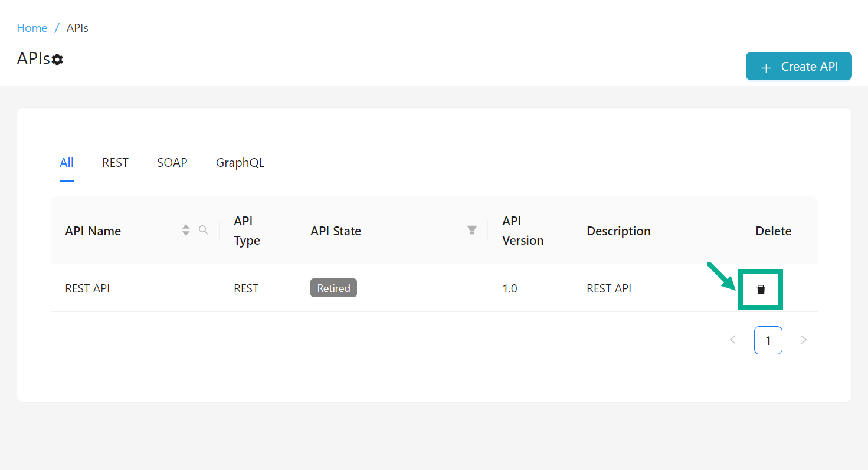
Task: Click the API Name column header
Action: pyautogui.click(x=93, y=231)
